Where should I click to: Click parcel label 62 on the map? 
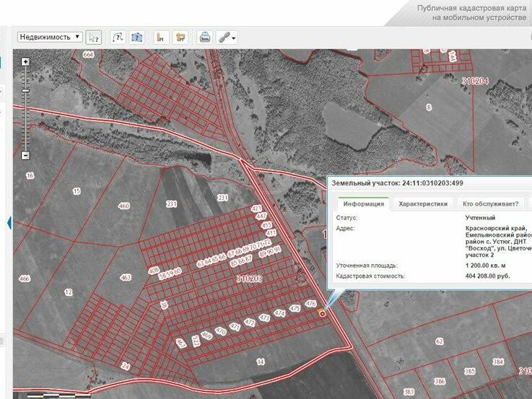440,341
